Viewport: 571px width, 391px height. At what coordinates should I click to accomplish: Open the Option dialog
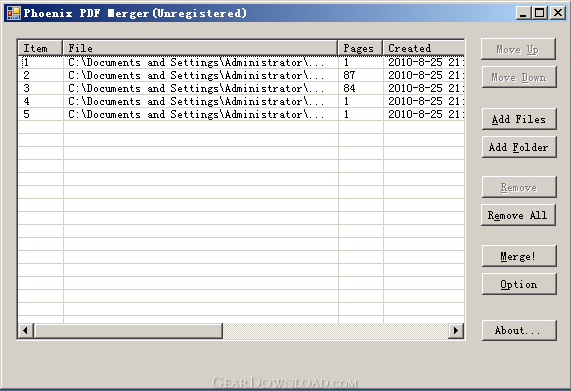tap(519, 284)
